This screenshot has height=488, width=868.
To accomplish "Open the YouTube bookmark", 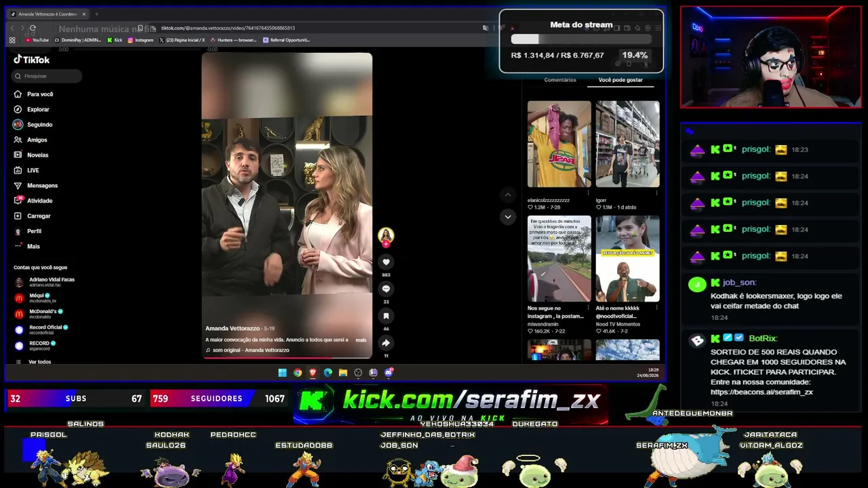I will 37,40.
